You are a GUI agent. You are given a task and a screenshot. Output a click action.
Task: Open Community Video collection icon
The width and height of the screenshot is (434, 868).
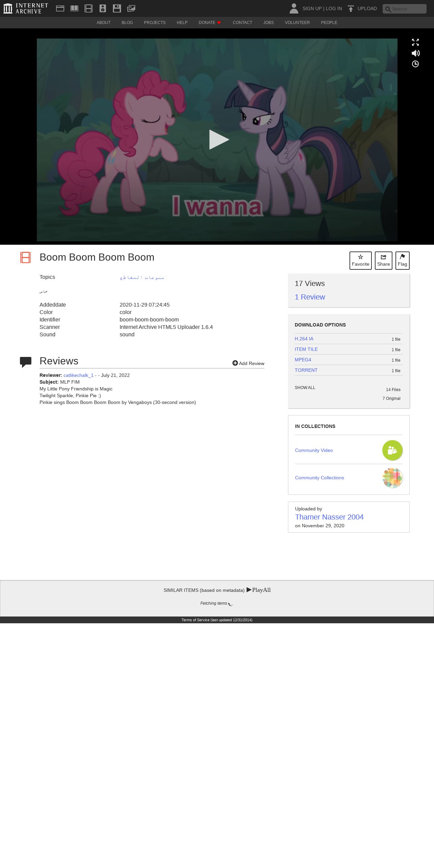coord(392,450)
